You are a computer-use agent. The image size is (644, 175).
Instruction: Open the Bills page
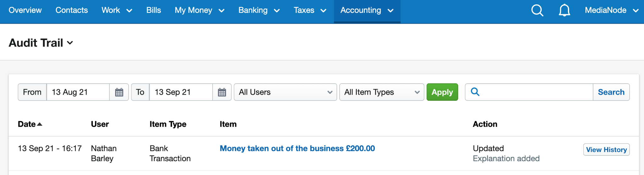click(x=153, y=10)
